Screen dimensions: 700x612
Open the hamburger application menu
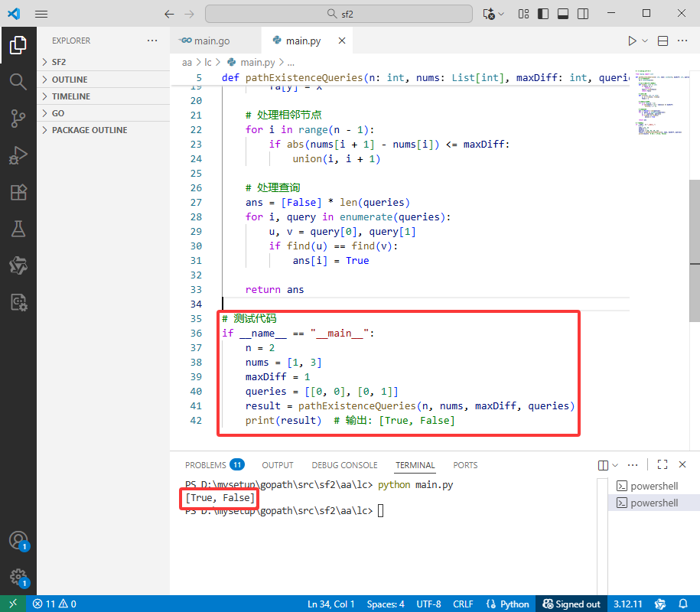pos(41,14)
